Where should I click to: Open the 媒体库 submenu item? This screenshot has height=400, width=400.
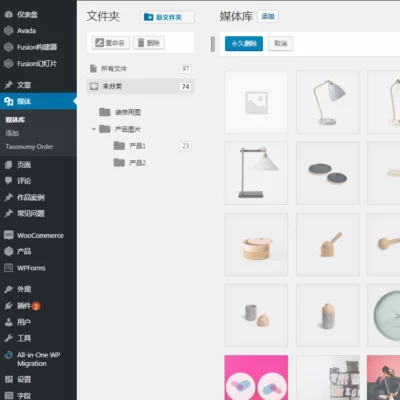[x=15, y=120]
